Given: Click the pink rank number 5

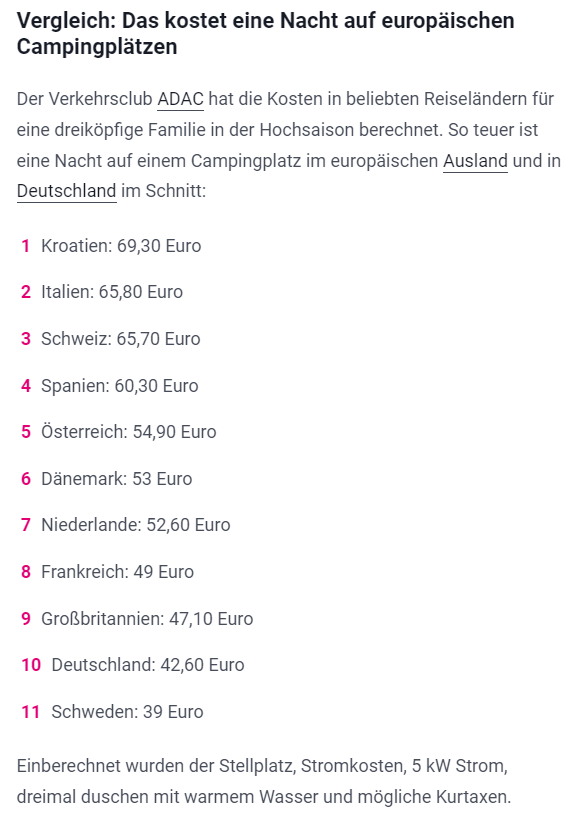Looking at the screenshot, I should pyautogui.click(x=26, y=432).
